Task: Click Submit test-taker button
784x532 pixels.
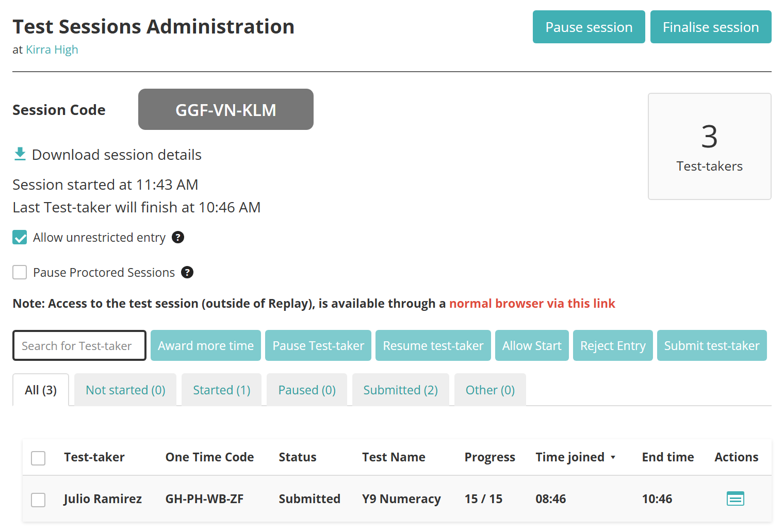Action: [712, 345]
